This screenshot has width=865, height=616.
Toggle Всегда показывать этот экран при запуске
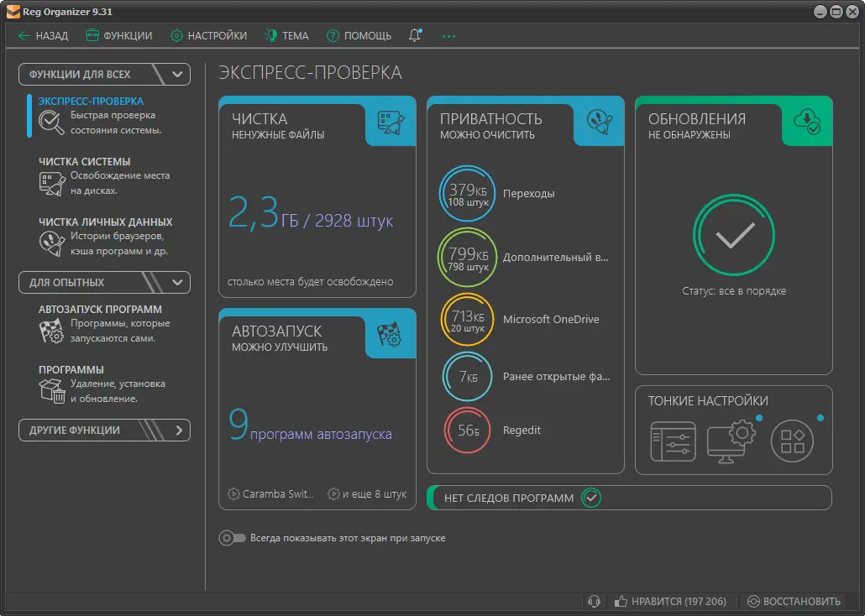[233, 538]
